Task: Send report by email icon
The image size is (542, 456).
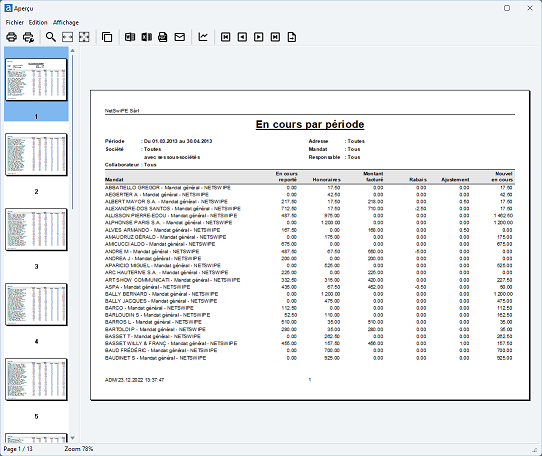Action: pyautogui.click(x=180, y=37)
